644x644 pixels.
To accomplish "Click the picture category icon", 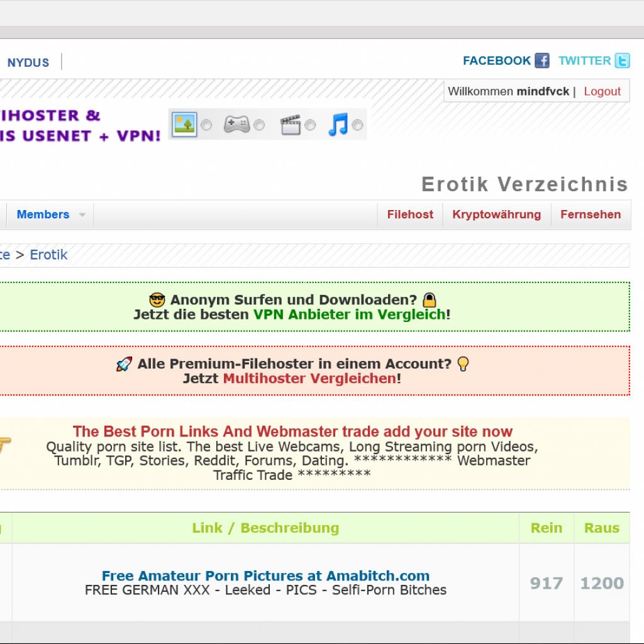I will click(x=184, y=125).
